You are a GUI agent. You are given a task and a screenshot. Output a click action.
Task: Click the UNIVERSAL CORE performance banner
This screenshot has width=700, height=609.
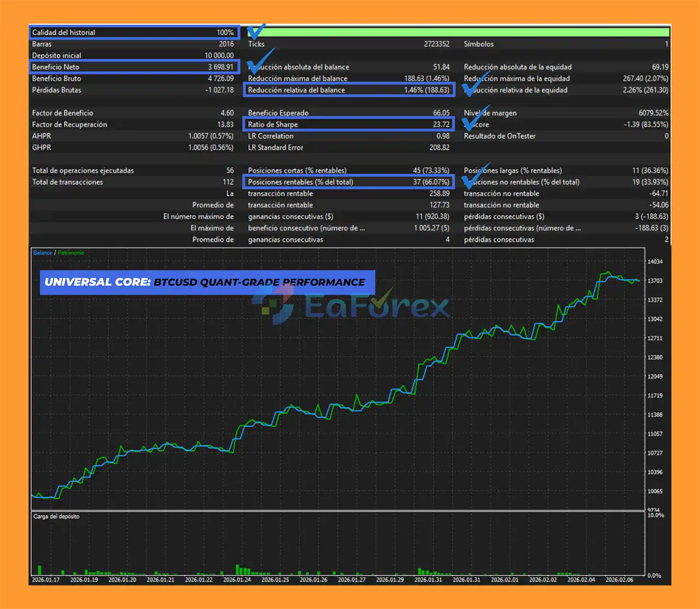[208, 282]
